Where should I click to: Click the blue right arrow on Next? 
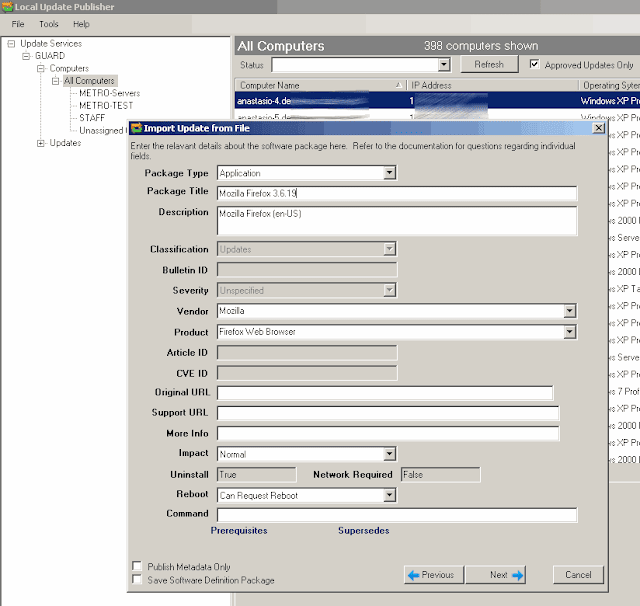tap(517, 575)
